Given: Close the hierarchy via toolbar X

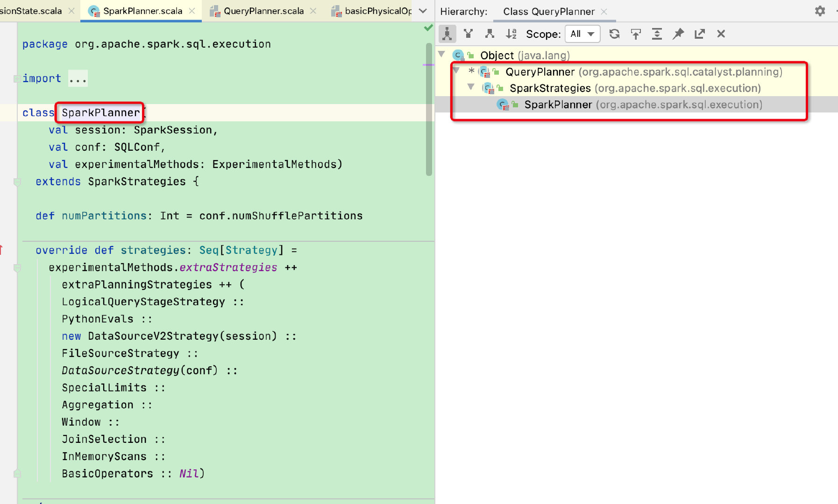Looking at the screenshot, I should click(721, 34).
